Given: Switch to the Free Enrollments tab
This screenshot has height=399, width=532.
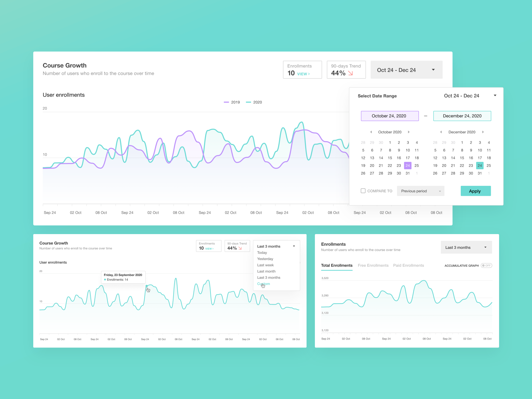Looking at the screenshot, I should 373,265.
